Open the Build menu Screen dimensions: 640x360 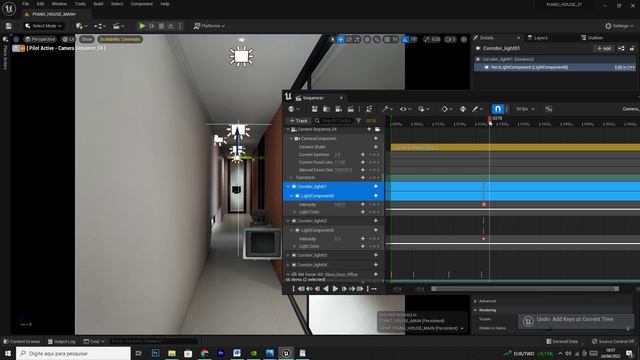[98, 4]
